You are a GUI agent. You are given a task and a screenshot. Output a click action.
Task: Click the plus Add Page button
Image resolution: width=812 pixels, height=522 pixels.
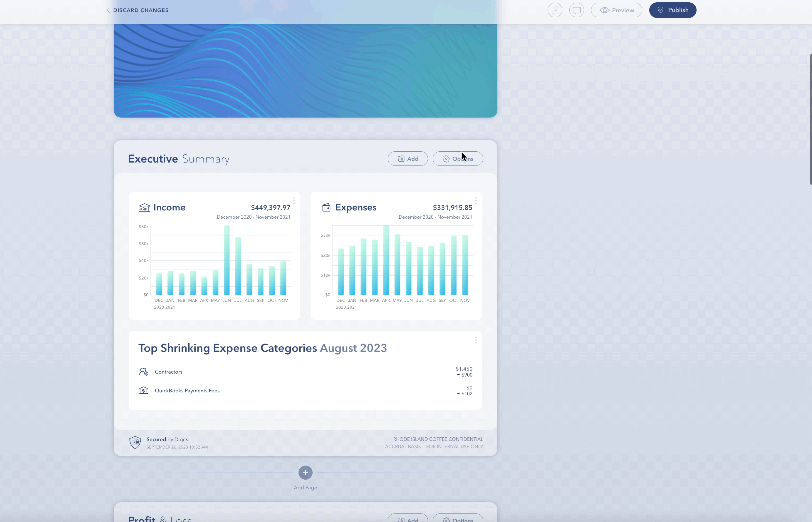point(306,473)
